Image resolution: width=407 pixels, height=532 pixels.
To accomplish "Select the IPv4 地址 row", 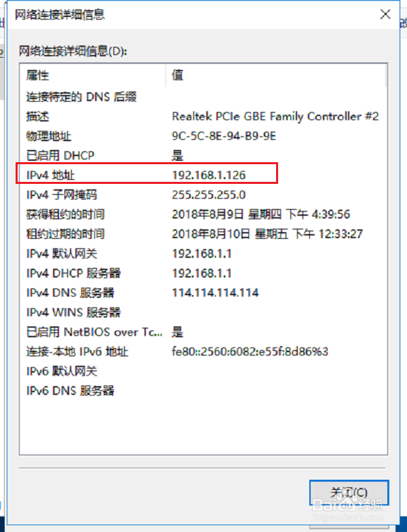I will tap(203, 175).
